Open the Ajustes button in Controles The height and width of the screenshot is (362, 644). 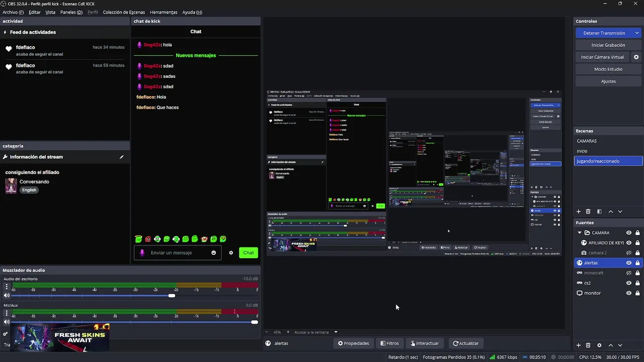[x=608, y=81]
